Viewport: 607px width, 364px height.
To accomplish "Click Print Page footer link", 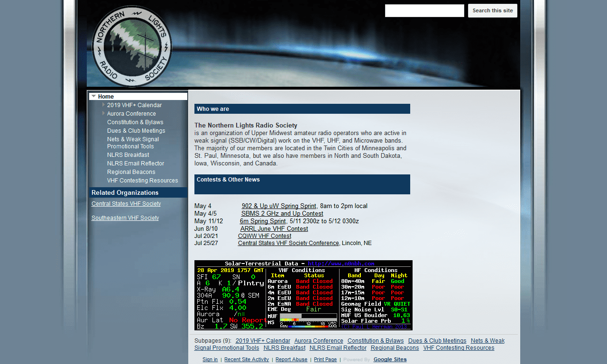I will click(325, 360).
